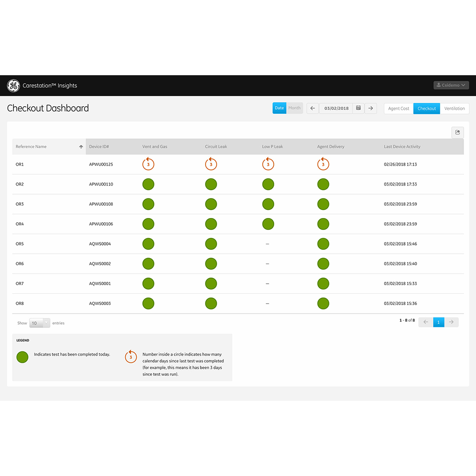Viewport: 476px width, 476px height.
Task: Click OR4 Low P Leak green circle
Action: [x=268, y=224]
